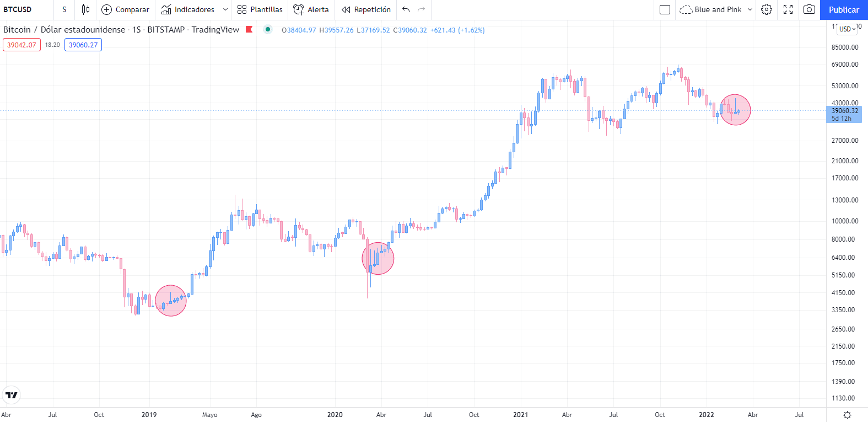Click the undo arrow icon
The height and width of the screenshot is (422, 868).
pyautogui.click(x=406, y=9)
